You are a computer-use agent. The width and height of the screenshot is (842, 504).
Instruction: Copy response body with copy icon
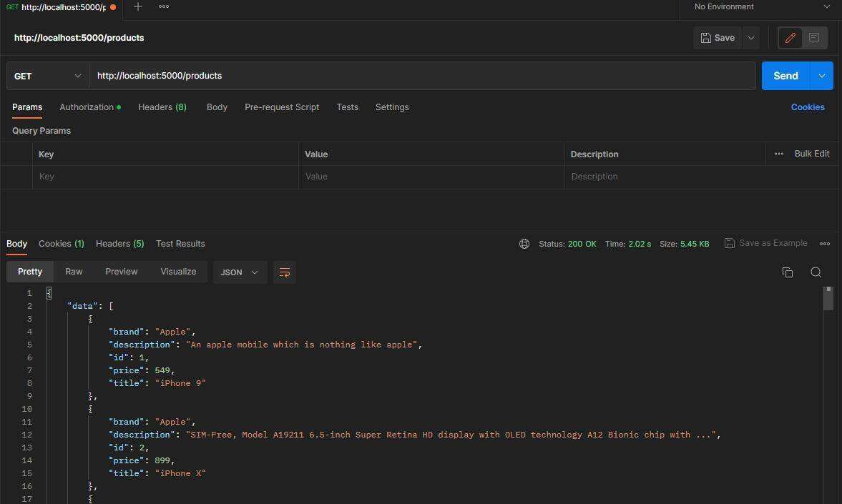click(x=788, y=272)
